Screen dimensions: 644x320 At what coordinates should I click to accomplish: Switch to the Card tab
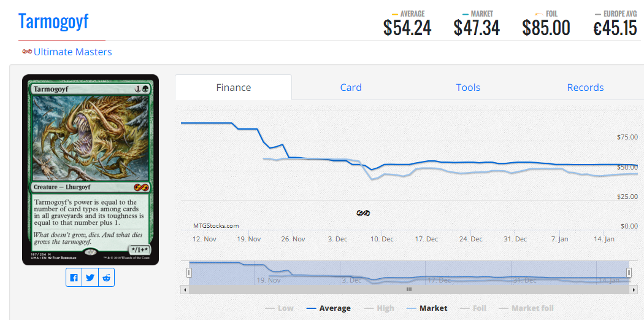pyautogui.click(x=351, y=87)
